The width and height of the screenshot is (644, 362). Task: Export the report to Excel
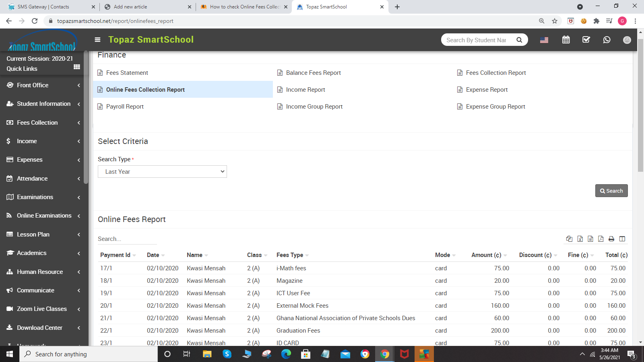[x=580, y=239]
